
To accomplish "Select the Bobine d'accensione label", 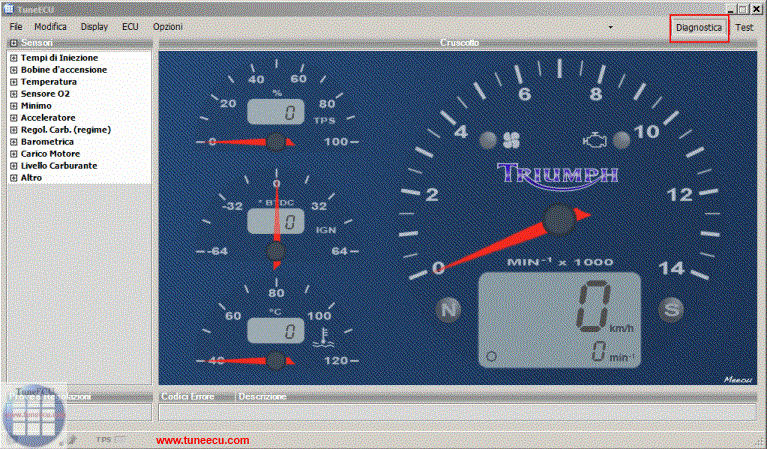I will coord(64,70).
